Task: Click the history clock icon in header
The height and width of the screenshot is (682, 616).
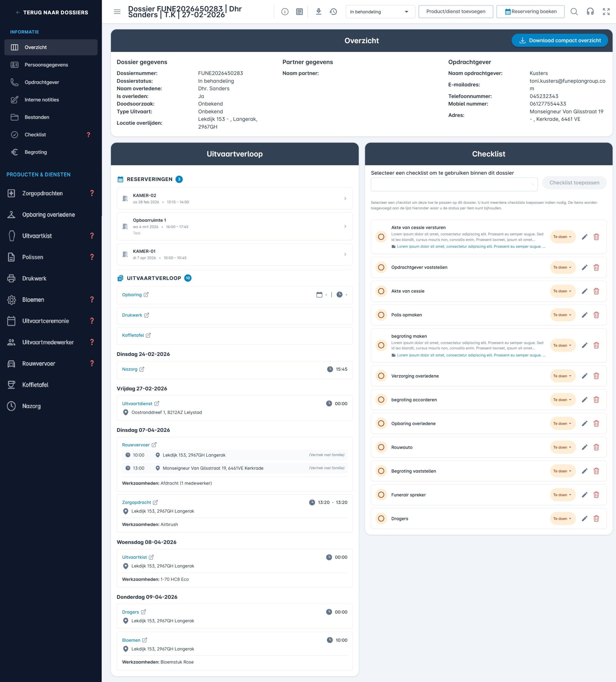Action: [333, 12]
